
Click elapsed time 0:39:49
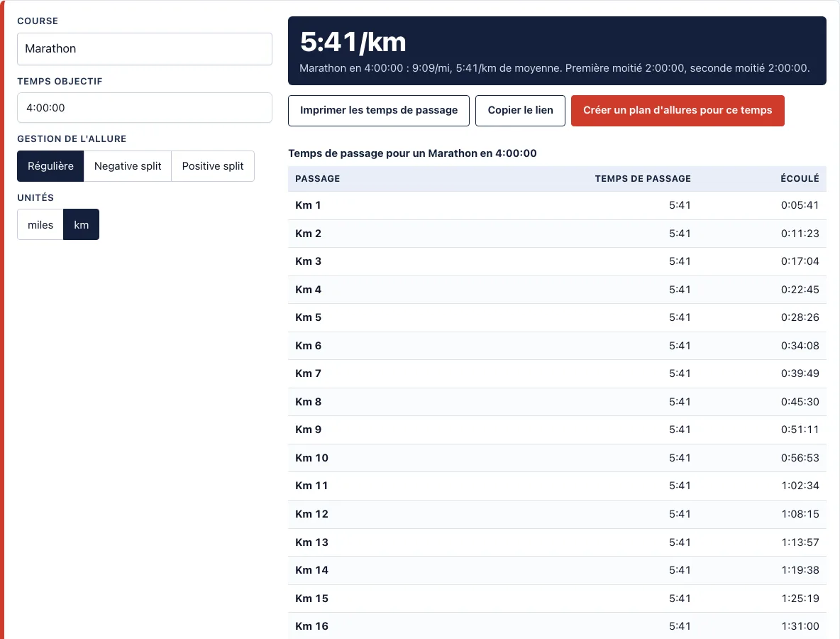click(800, 373)
